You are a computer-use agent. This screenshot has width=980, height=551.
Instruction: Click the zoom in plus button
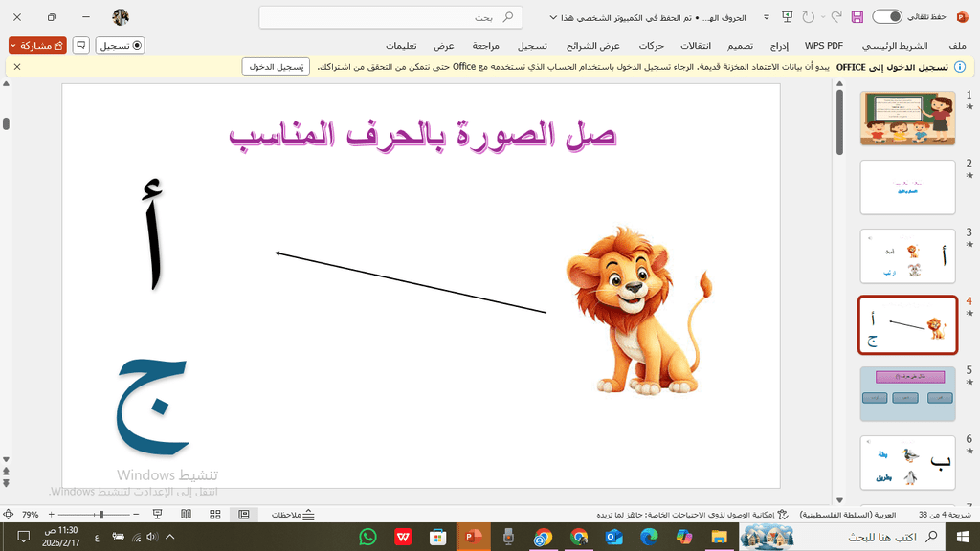[52, 514]
